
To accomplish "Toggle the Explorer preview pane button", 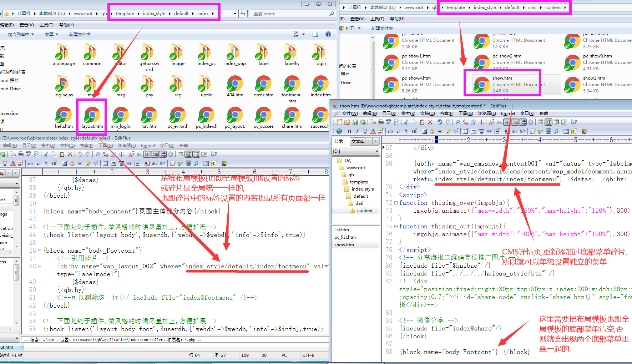I will tap(315, 34).
